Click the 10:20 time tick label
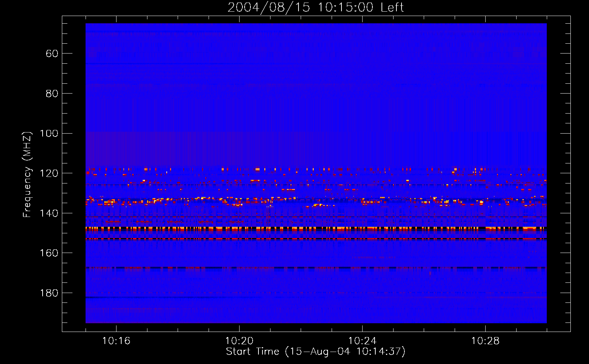The image size is (589, 364). [x=239, y=341]
